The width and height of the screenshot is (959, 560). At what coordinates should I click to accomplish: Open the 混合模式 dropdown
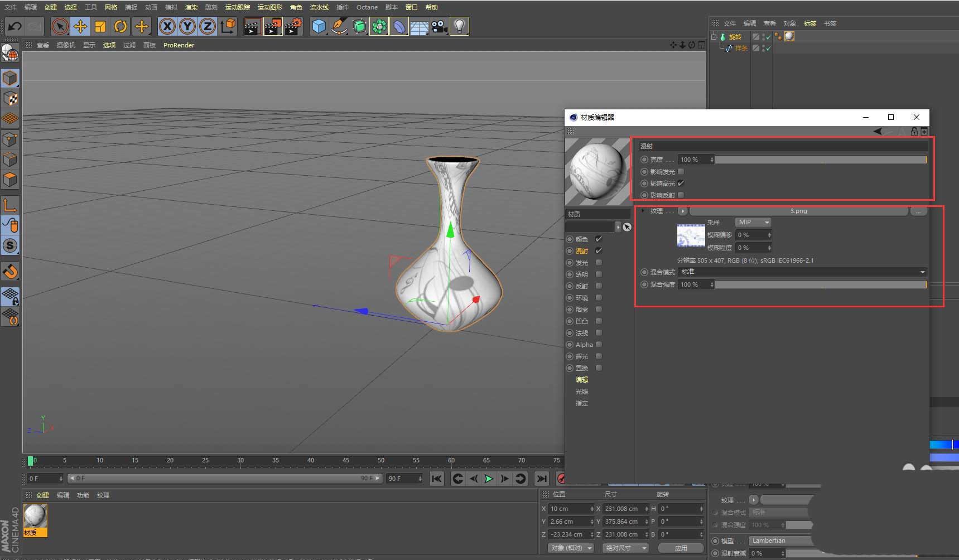click(802, 272)
